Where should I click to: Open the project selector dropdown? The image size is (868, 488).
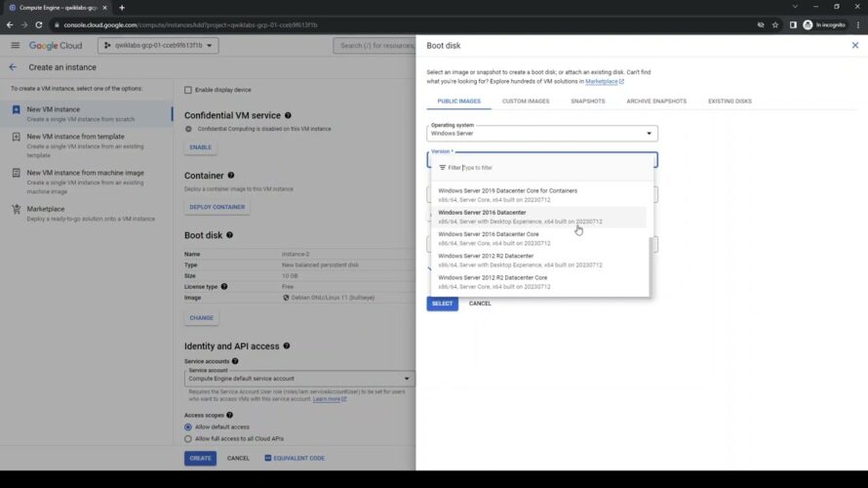click(x=158, y=46)
